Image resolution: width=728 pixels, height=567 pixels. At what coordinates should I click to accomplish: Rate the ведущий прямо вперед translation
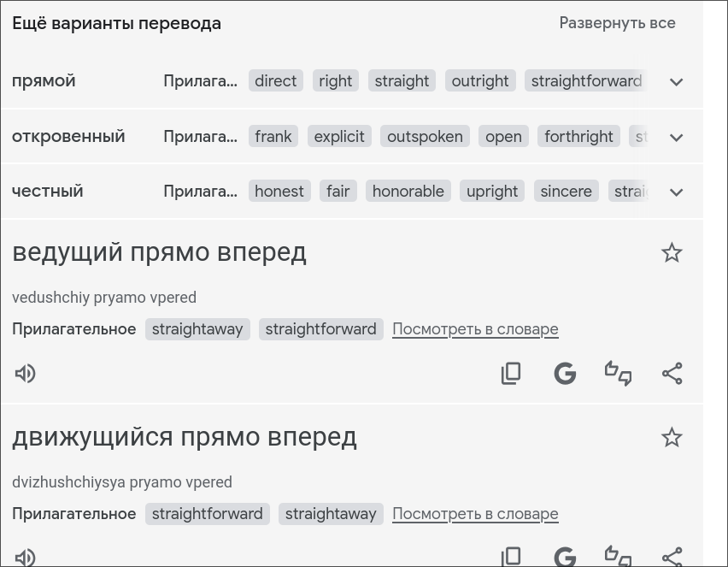point(618,374)
